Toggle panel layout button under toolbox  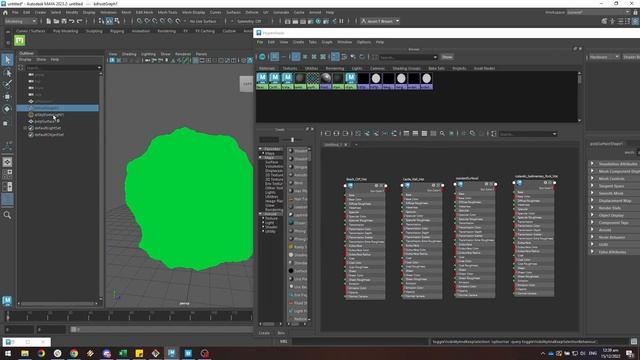point(7,200)
